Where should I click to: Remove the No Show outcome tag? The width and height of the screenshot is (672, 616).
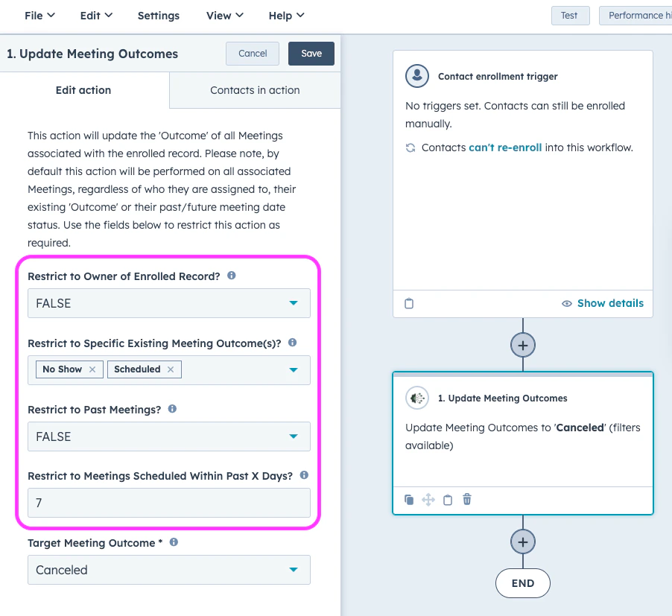tap(93, 369)
